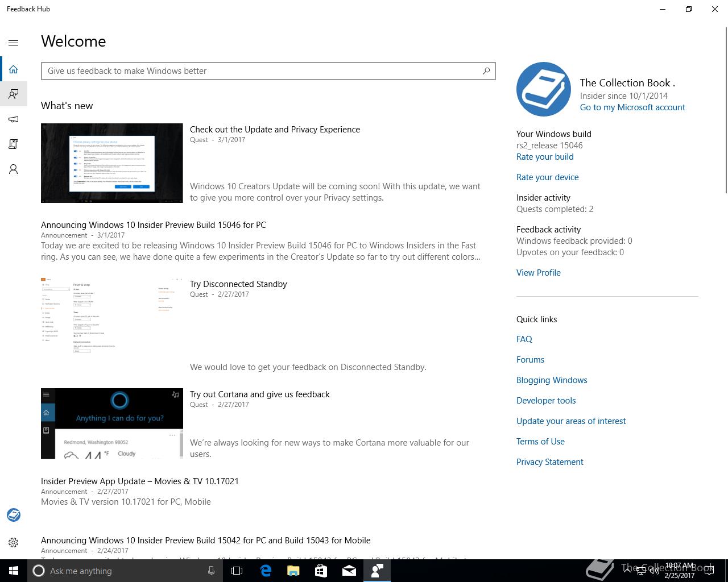Click 'Rate your build' link
Image resolution: width=728 pixels, height=582 pixels.
545,157
